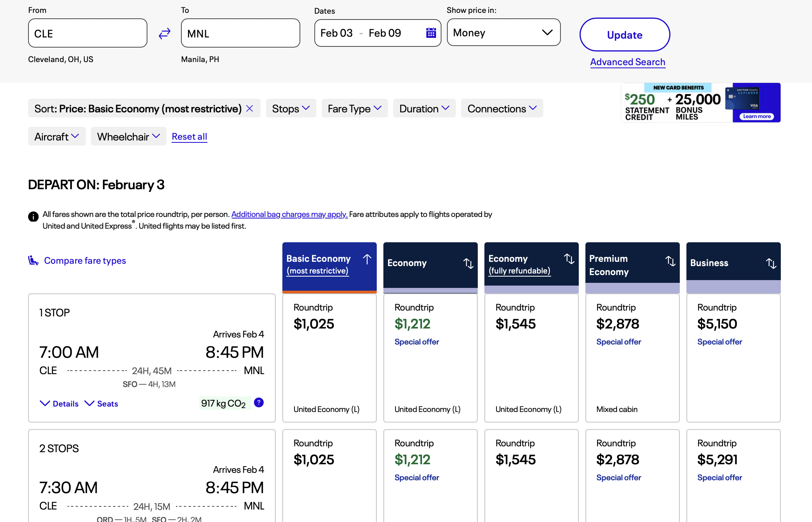Click the Feb 03 departure date
Screen dimensions: 812x522
tap(336, 33)
